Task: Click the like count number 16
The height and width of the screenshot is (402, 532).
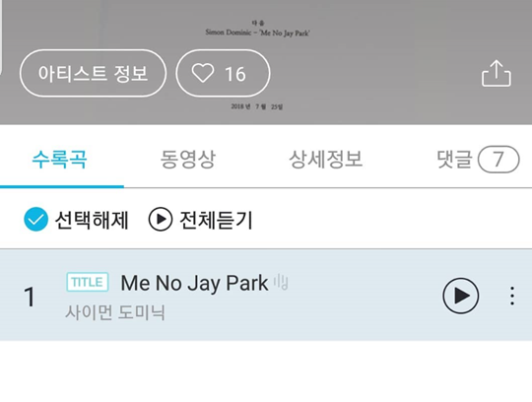Action: point(235,74)
